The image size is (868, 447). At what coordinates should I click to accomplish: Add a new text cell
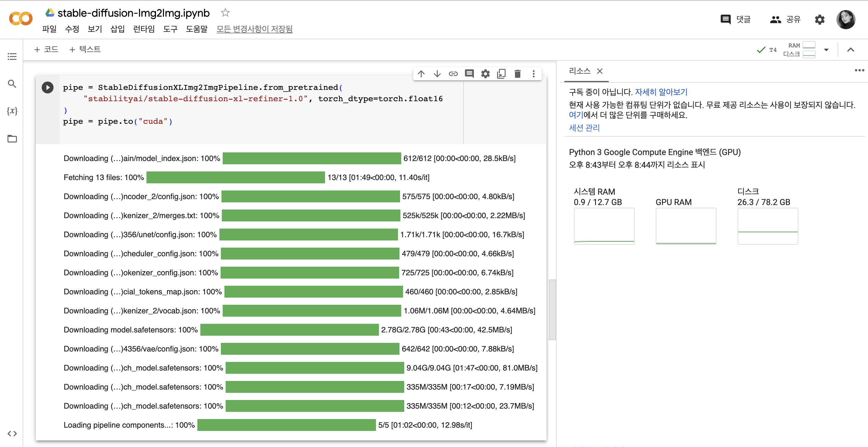(x=85, y=49)
